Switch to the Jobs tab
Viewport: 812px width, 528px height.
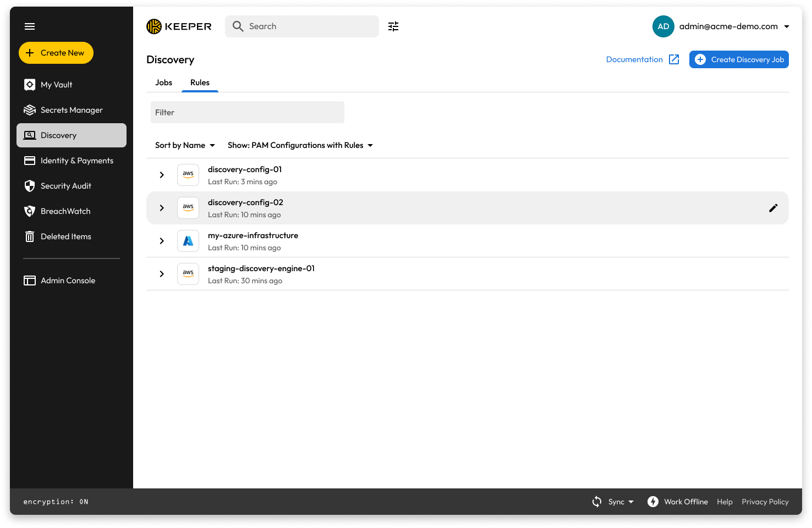(163, 82)
